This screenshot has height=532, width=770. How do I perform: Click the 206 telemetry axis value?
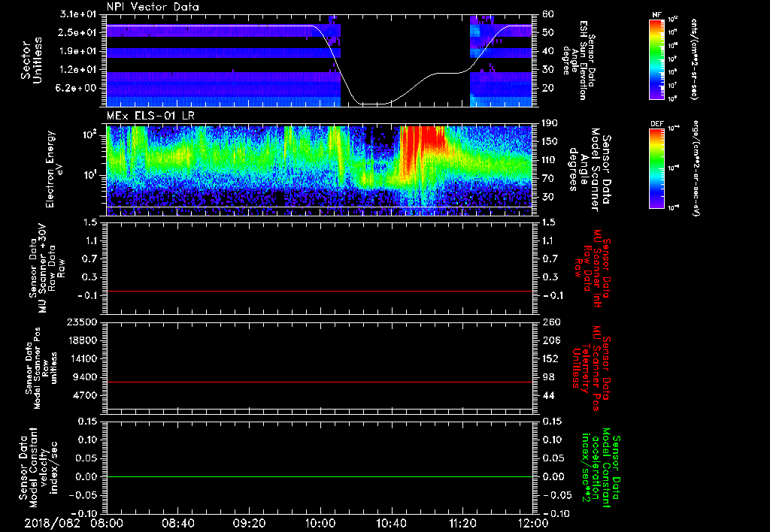(x=552, y=340)
